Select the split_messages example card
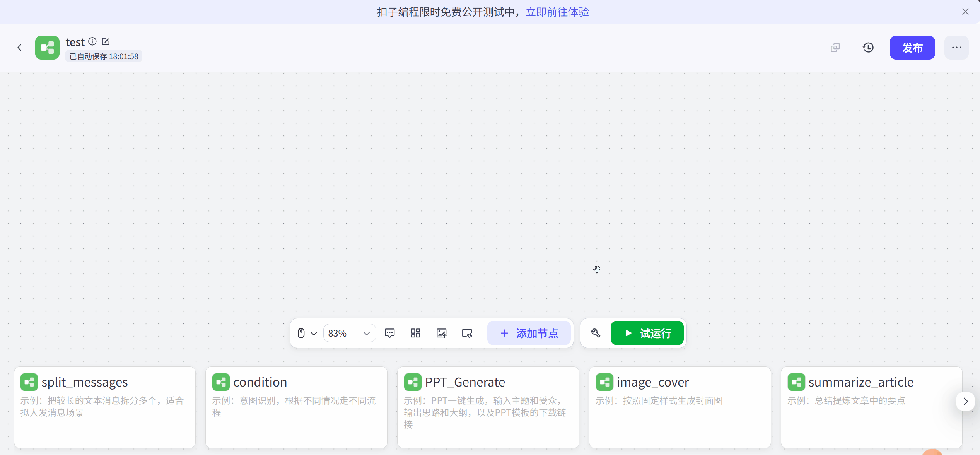 [105, 407]
